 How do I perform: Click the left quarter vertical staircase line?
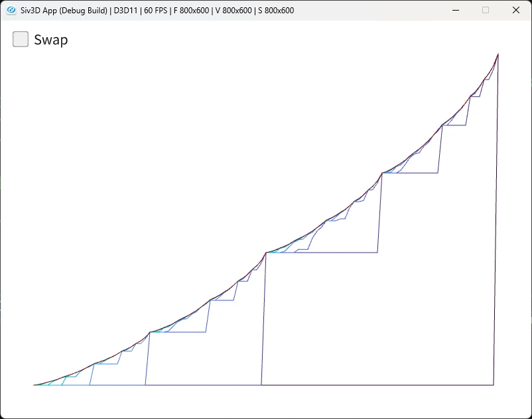147,359
